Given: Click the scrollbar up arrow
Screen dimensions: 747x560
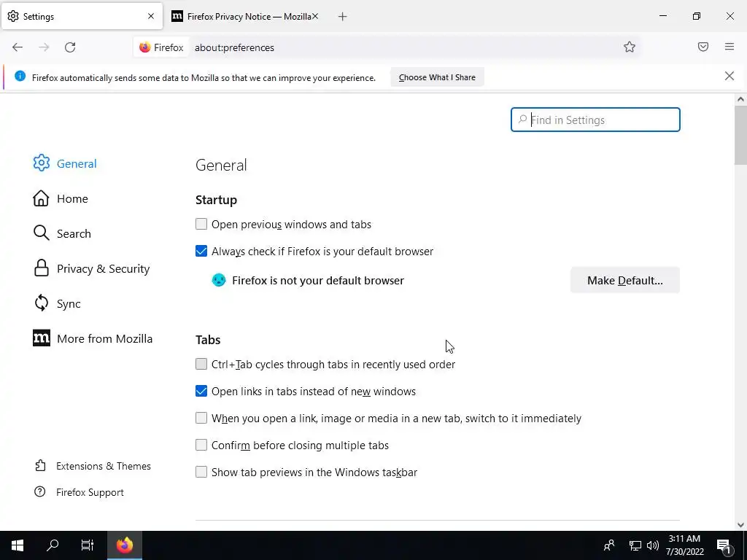Looking at the screenshot, I should point(740,99).
